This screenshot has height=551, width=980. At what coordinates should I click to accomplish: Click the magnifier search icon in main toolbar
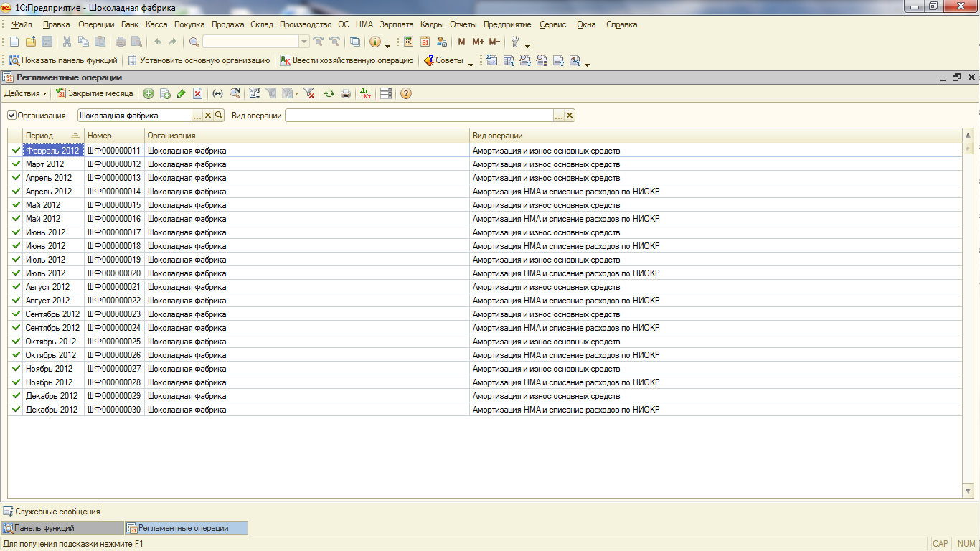coord(194,42)
